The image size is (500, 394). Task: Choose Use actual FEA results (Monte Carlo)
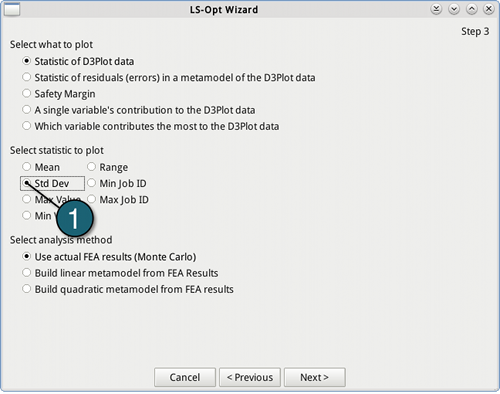[x=109, y=257]
